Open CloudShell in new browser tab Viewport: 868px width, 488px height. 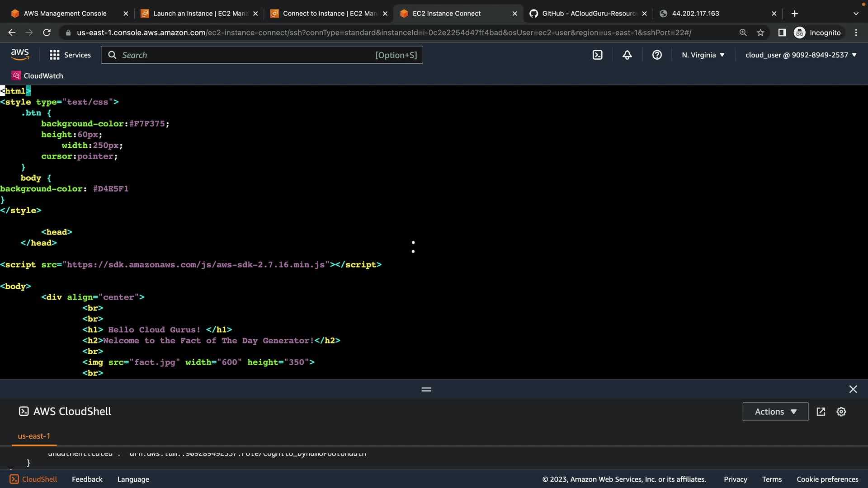[821, 412]
